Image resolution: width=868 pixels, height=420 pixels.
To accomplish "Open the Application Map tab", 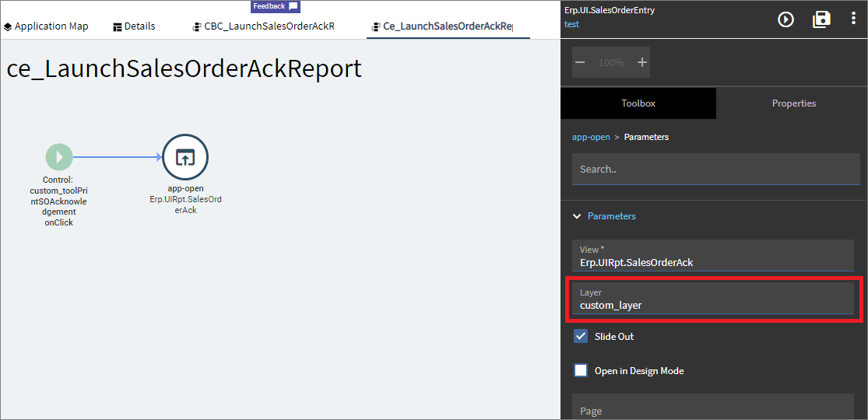I will pos(46,26).
